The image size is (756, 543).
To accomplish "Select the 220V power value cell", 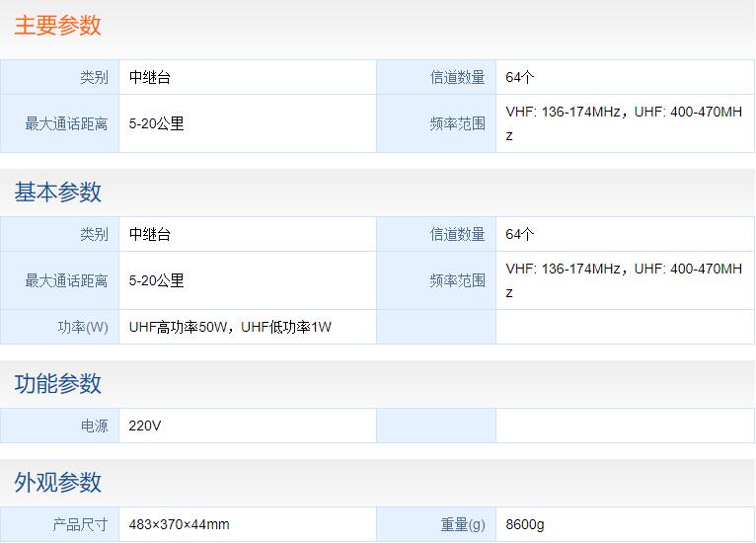I will [x=144, y=427].
